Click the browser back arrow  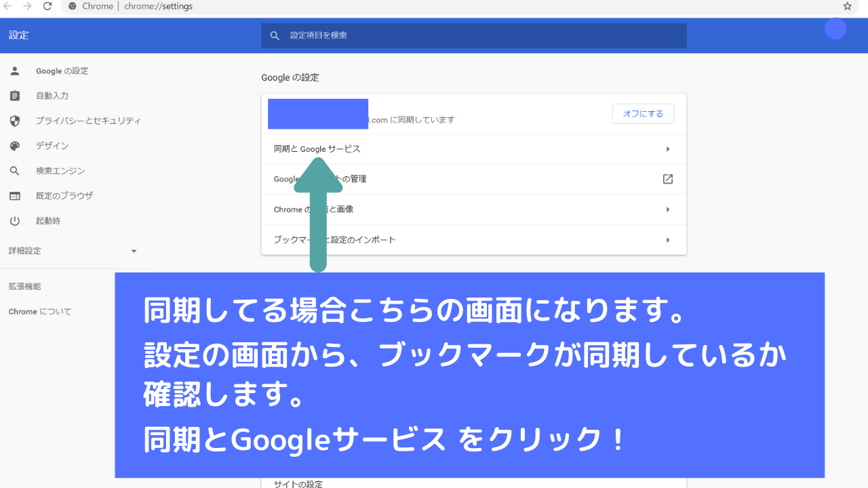(x=7, y=6)
